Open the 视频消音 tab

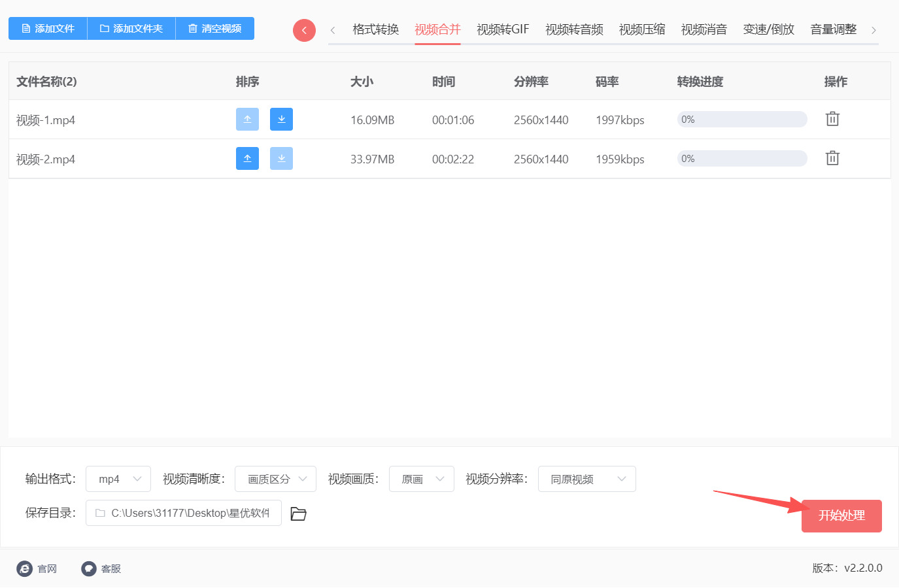click(x=704, y=29)
